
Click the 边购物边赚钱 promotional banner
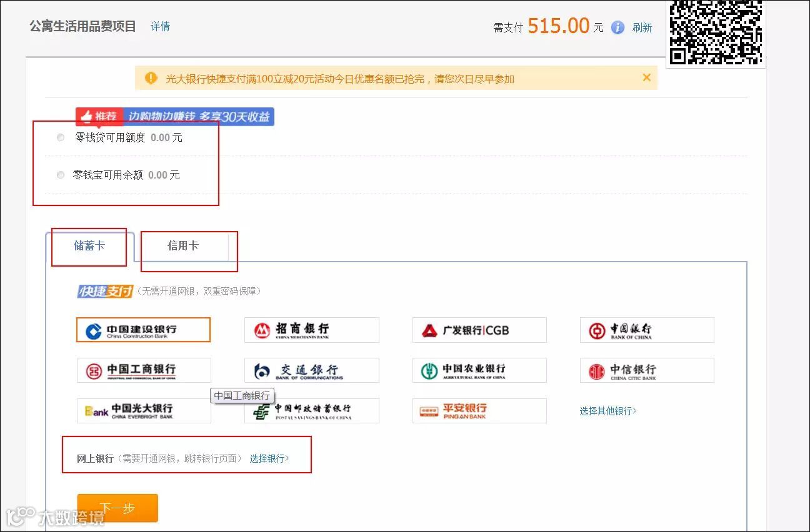point(199,116)
